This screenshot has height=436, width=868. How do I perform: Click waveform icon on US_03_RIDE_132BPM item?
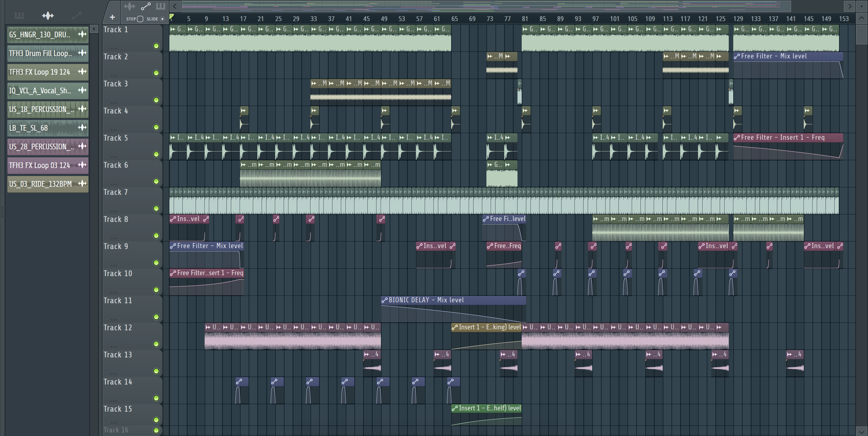tap(82, 183)
